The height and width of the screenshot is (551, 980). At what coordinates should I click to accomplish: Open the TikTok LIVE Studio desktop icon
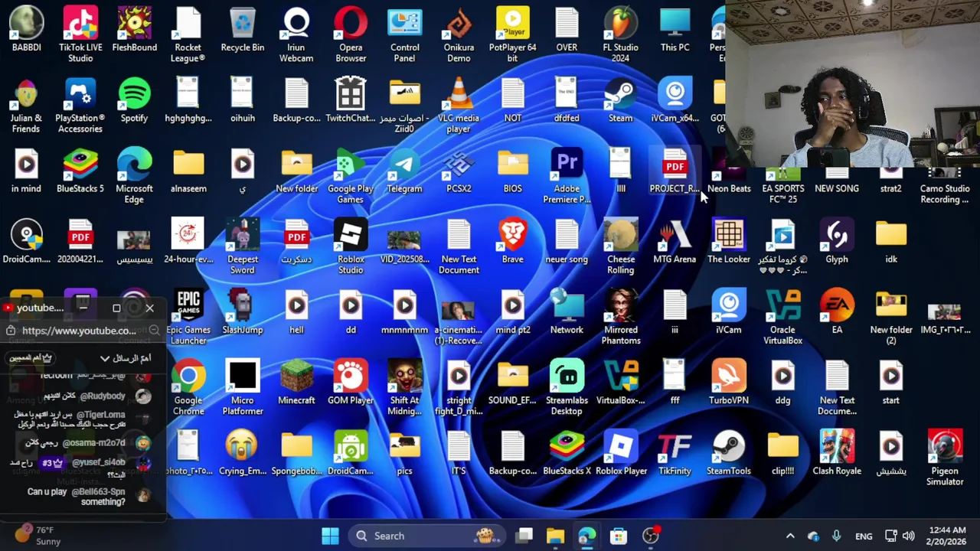80,34
